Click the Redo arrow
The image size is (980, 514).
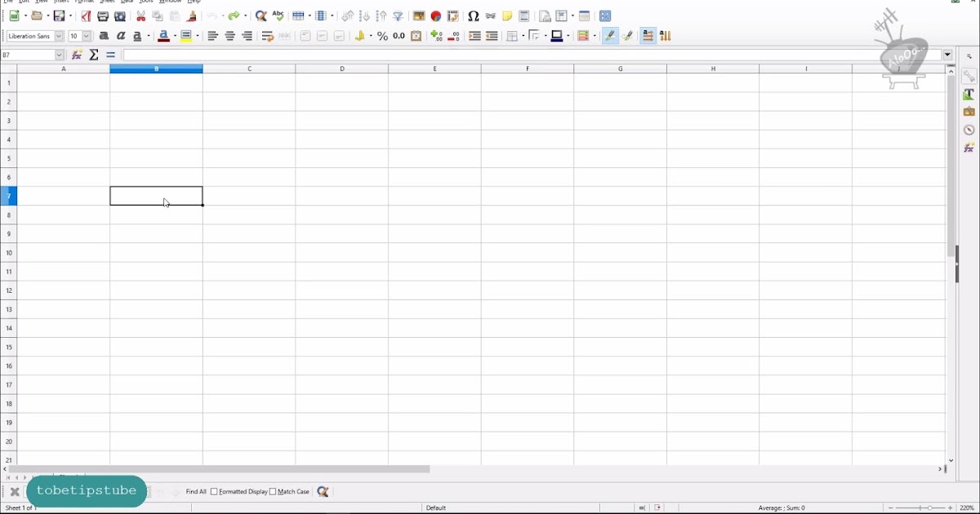234,16
